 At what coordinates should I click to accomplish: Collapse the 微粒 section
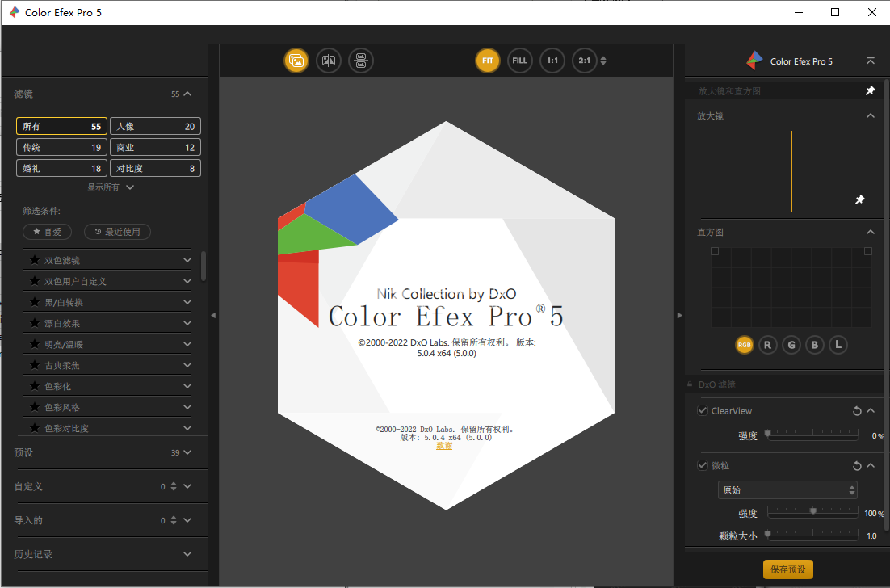click(871, 465)
